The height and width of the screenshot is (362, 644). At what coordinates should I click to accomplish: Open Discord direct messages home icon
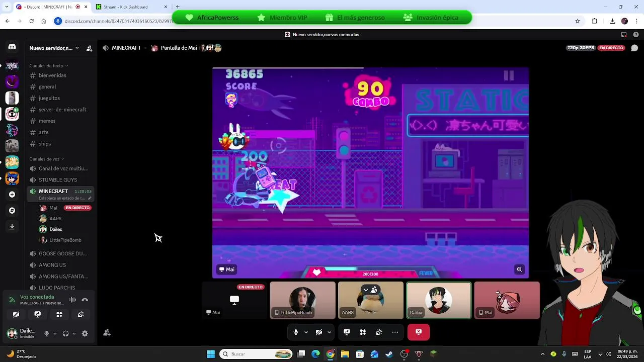(12, 47)
